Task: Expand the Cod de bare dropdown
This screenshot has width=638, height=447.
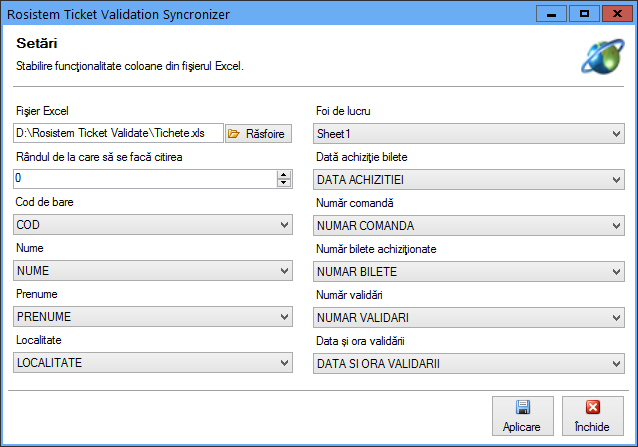Action: 153,225
